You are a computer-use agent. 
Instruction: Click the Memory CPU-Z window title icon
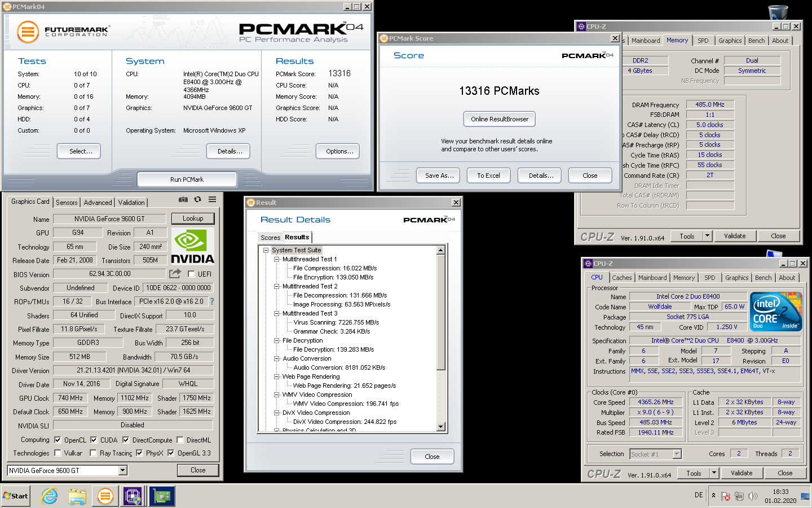tap(581, 27)
